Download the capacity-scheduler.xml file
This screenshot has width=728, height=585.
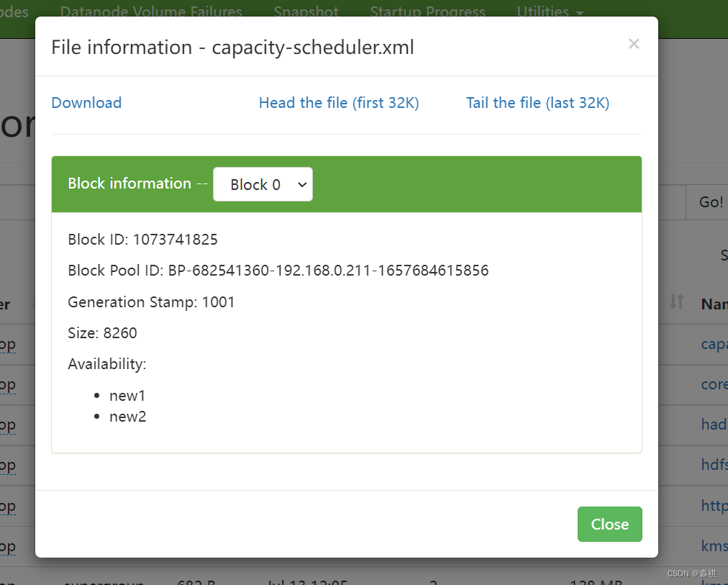pyautogui.click(x=86, y=103)
